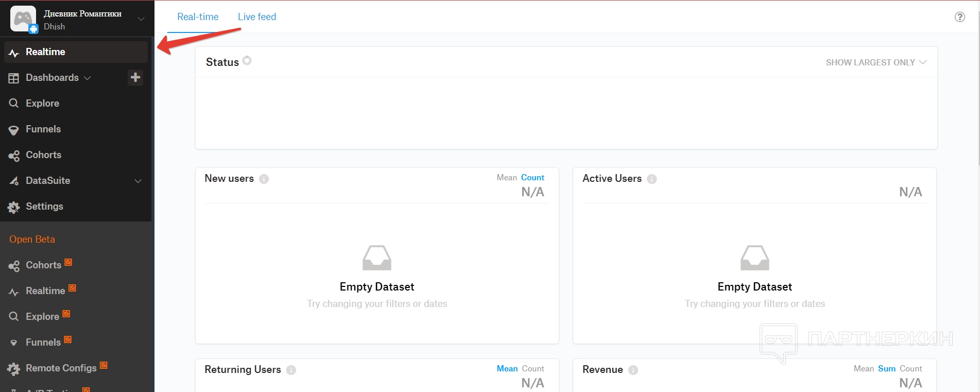Expand the DataSuite submenu chevron
The height and width of the screenshot is (392, 980).
tap(138, 181)
